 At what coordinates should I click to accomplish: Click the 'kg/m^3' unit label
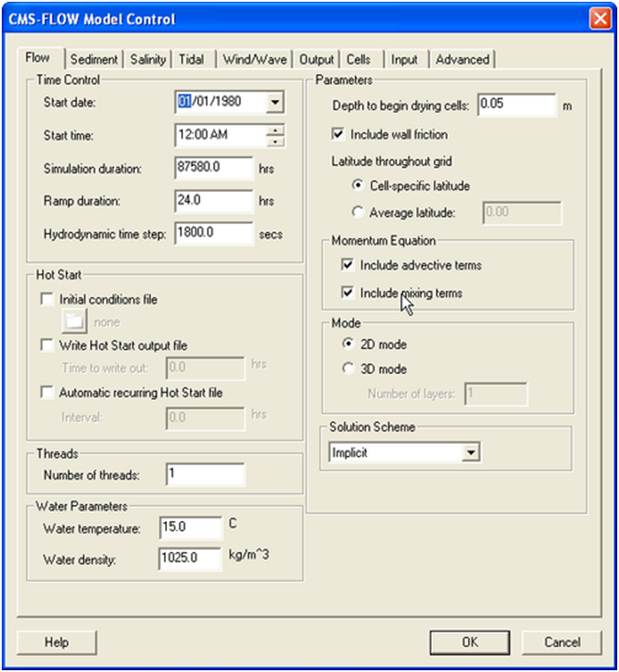[x=249, y=555]
